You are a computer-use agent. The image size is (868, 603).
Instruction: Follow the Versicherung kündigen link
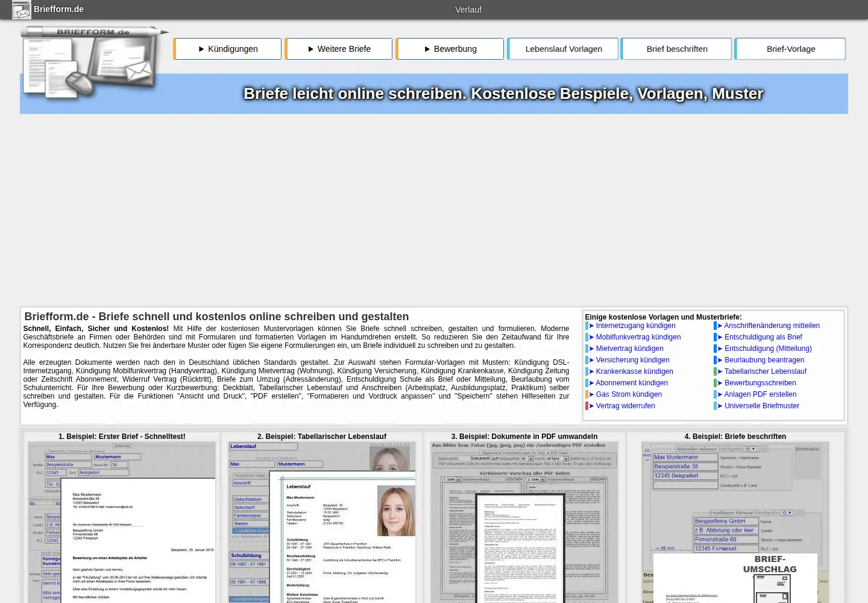[x=632, y=360]
